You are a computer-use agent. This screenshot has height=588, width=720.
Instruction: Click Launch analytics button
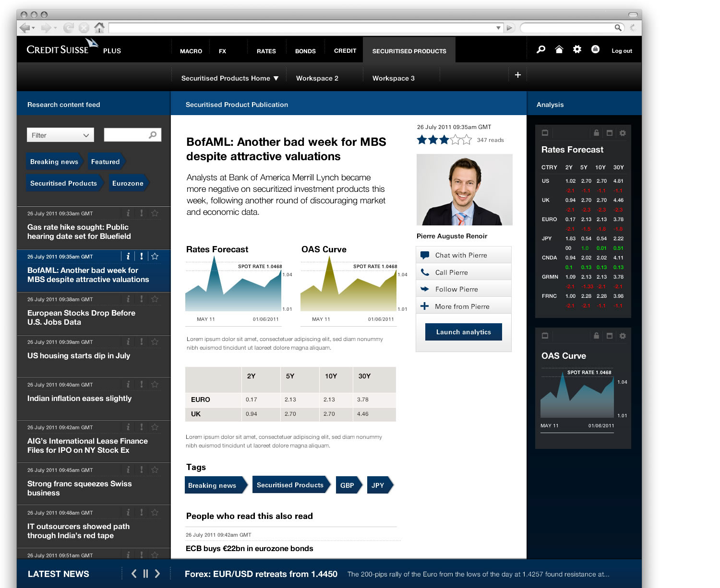pos(464,332)
